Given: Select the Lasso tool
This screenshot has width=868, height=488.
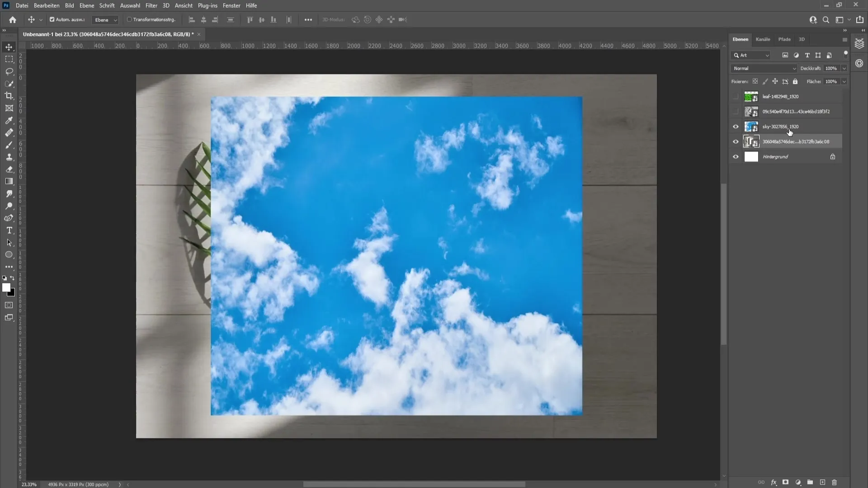Looking at the screenshot, I should point(9,71).
